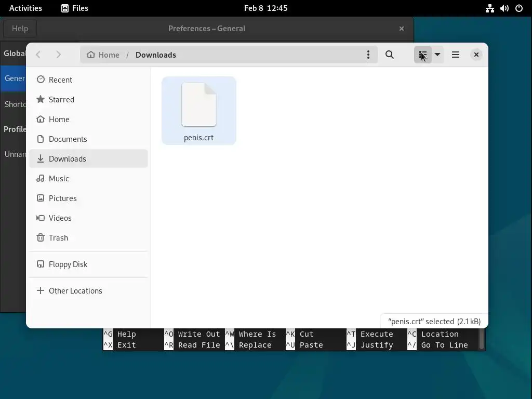The image size is (532, 399).
Task: Click the trash can icon in sidebar
Action: pyautogui.click(x=41, y=237)
